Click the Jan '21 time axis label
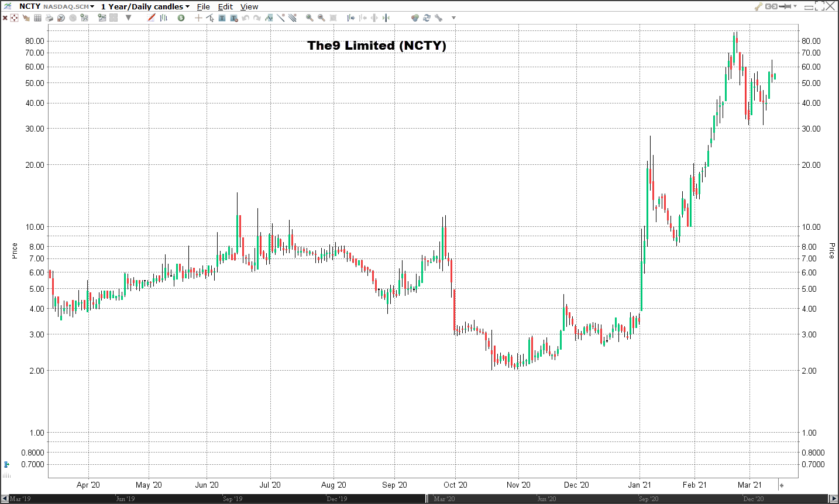839x504 pixels. [x=639, y=485]
